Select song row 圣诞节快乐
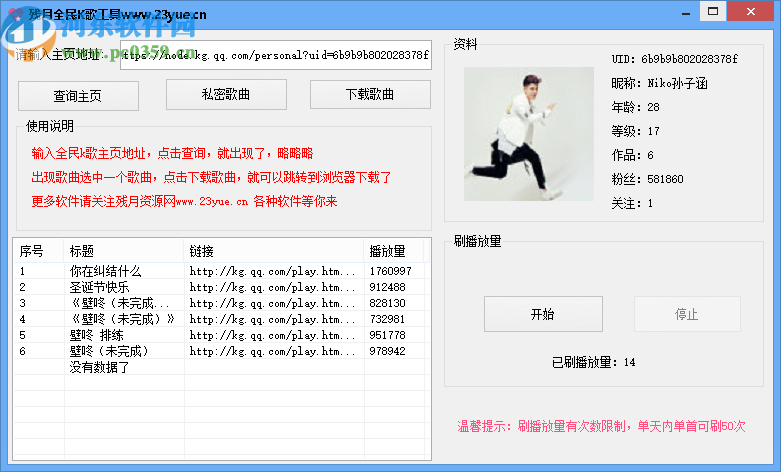Screen dimensions: 781x472 (222, 287)
